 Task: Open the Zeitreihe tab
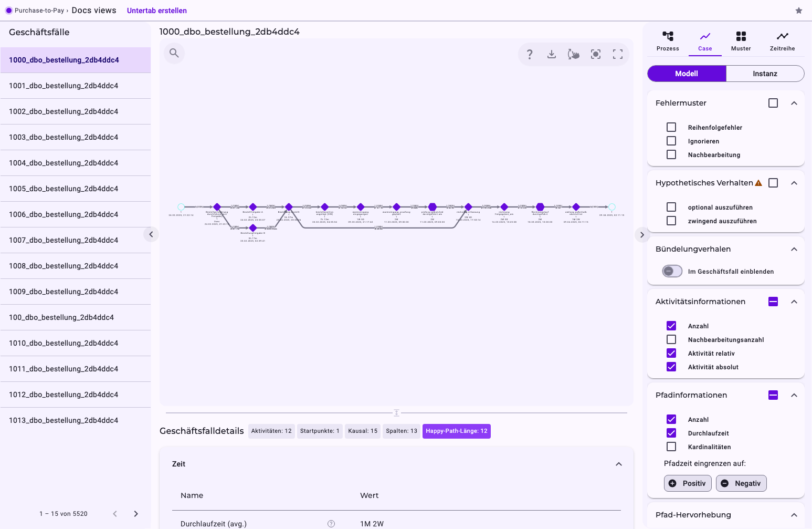pyautogui.click(x=783, y=41)
